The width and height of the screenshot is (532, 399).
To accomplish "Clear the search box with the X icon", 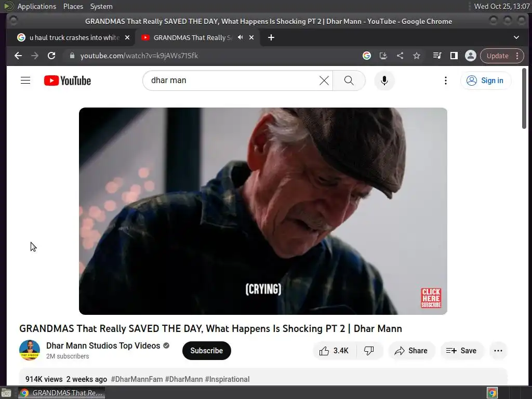I will tap(324, 81).
